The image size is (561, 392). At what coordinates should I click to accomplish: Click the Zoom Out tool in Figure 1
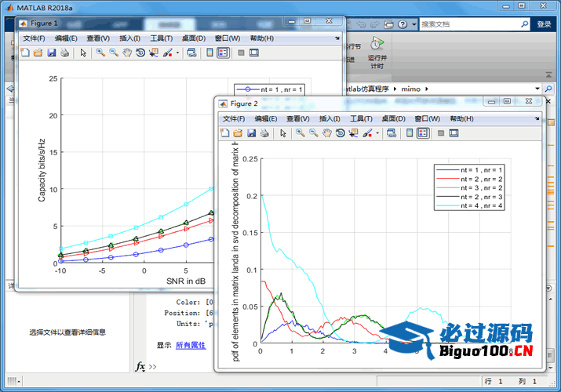pos(114,53)
